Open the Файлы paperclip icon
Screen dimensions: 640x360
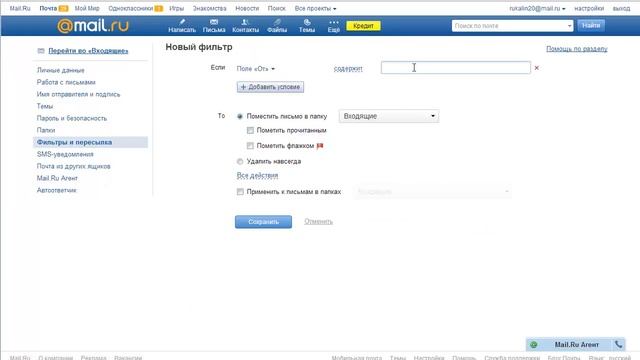click(277, 22)
